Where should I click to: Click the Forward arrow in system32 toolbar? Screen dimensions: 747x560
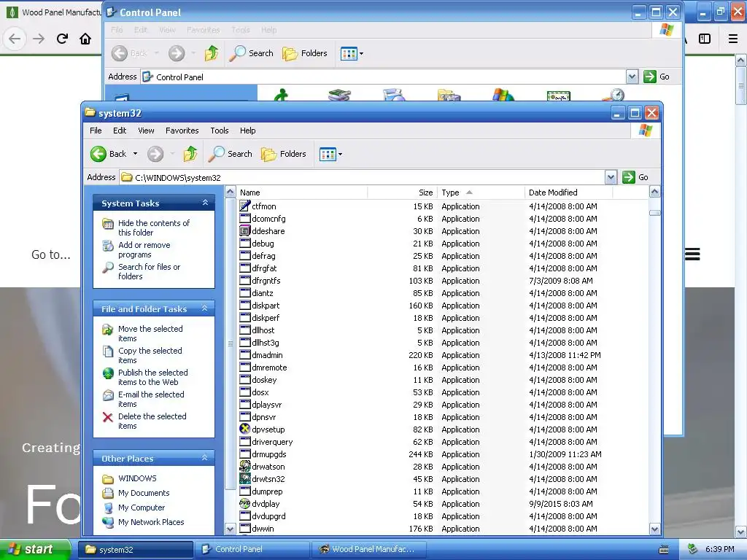click(x=155, y=154)
